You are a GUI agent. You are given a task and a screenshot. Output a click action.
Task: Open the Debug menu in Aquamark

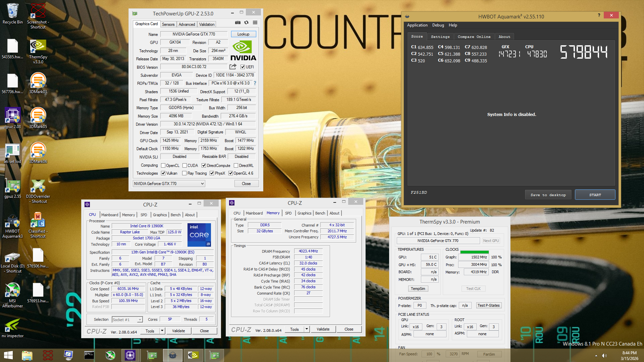tap(438, 25)
